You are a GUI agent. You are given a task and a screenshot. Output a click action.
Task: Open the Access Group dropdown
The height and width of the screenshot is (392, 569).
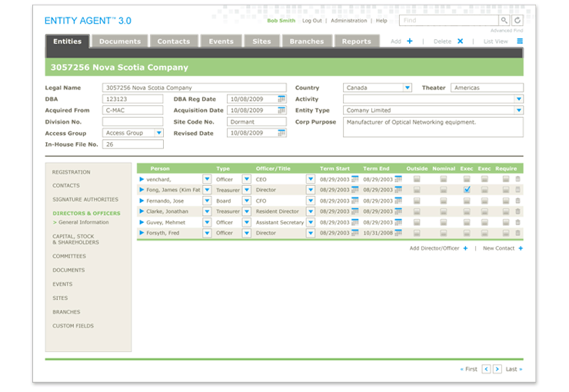158,133
